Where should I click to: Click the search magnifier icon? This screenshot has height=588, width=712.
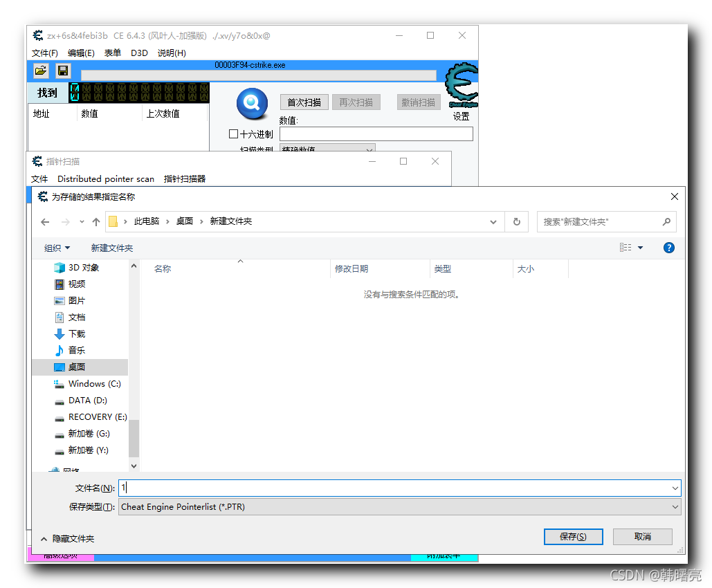coord(666,221)
